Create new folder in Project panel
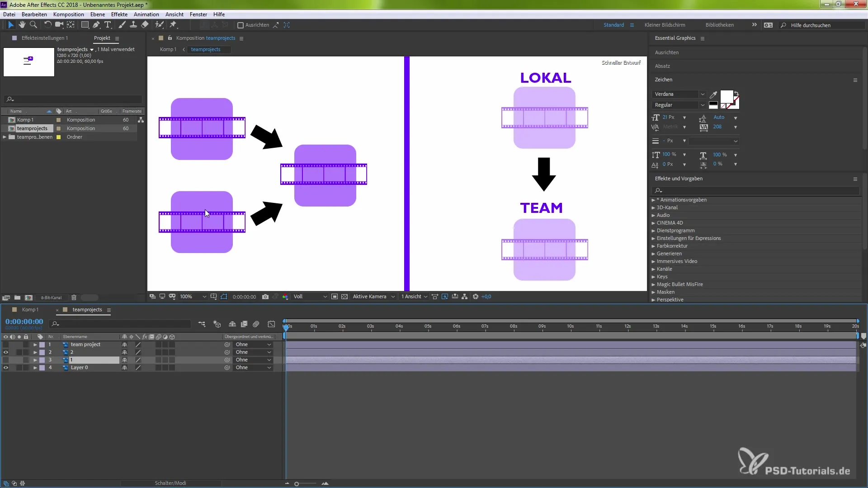 (x=17, y=298)
